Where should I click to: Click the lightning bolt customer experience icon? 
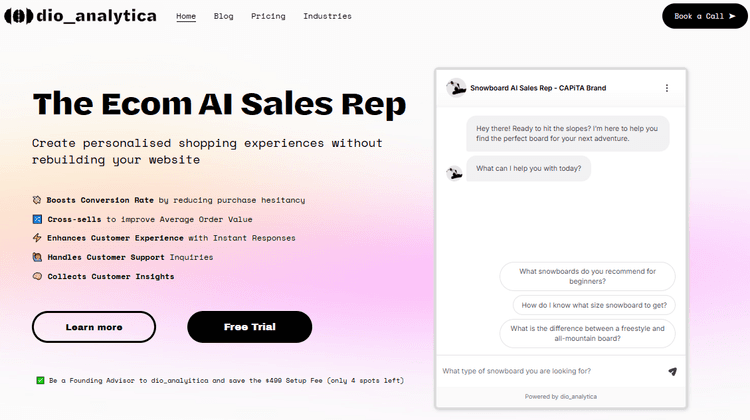pyautogui.click(x=37, y=238)
